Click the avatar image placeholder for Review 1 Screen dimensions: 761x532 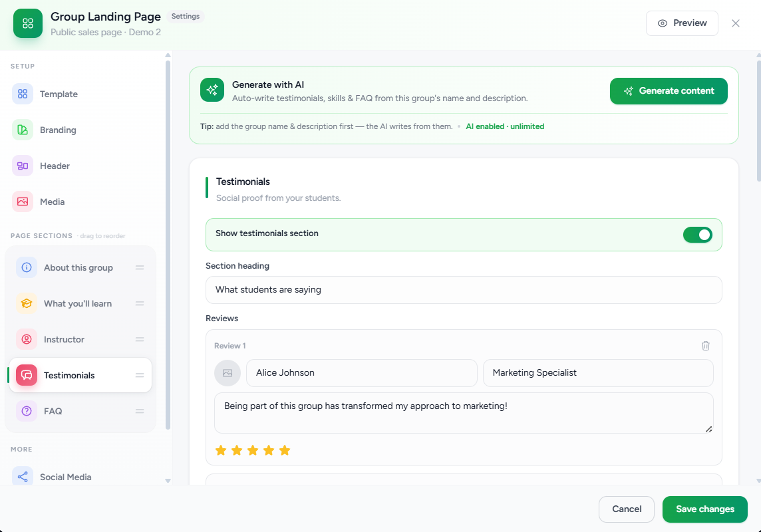[x=227, y=373]
